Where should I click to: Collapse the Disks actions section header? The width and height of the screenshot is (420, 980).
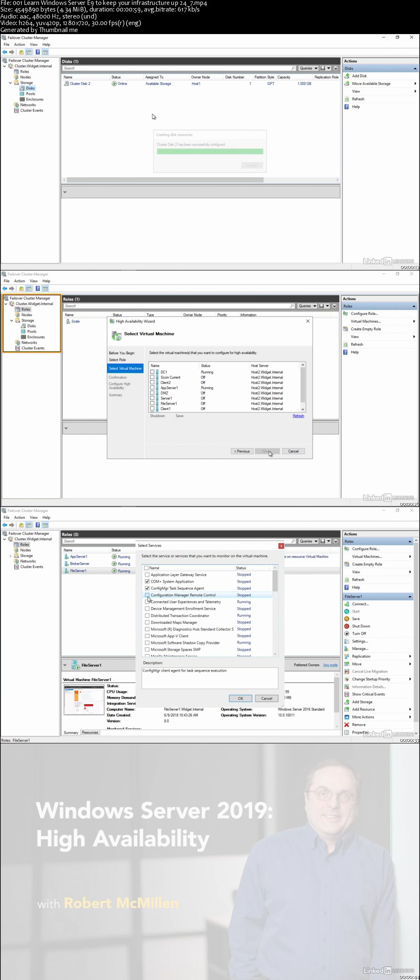click(x=415, y=69)
